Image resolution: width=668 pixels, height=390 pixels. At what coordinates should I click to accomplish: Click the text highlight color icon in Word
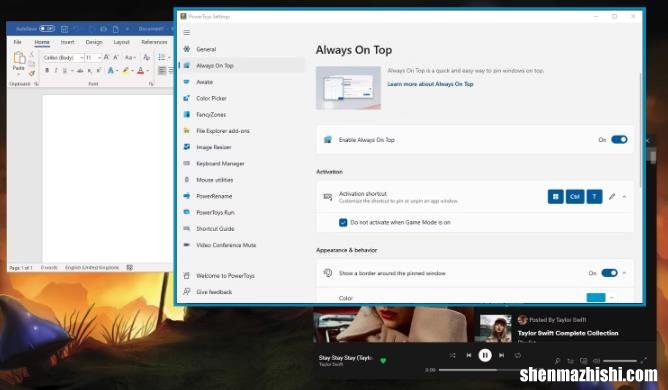[x=125, y=70]
